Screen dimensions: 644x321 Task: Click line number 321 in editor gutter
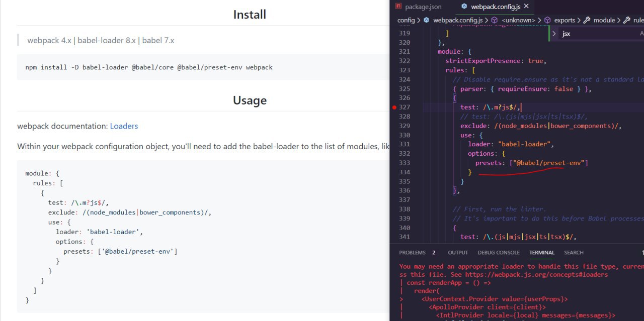click(404, 52)
